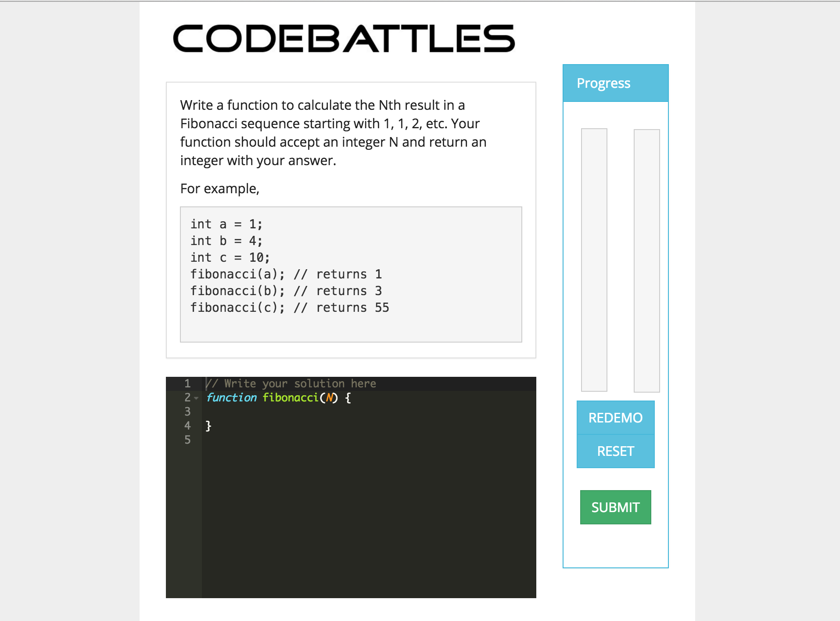This screenshot has width=840, height=621.
Task: Submit the solution with SUBMIT button
Action: 615,507
